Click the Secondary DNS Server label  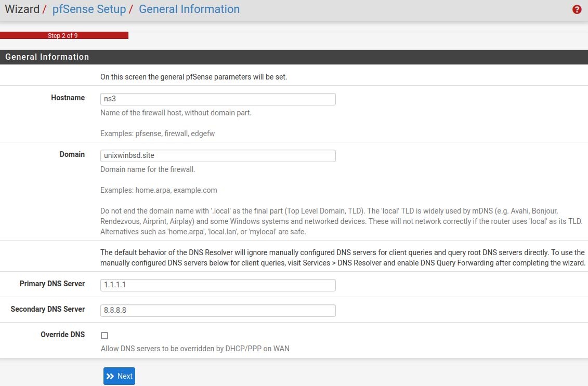tap(48, 309)
